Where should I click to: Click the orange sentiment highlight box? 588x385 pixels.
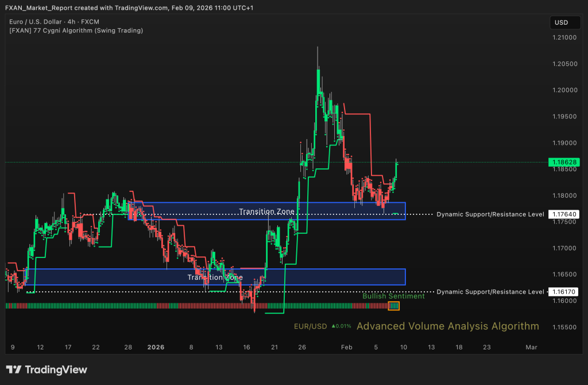pos(394,306)
